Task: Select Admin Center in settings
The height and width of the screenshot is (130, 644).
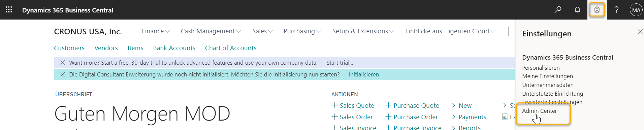Action: pos(539,111)
